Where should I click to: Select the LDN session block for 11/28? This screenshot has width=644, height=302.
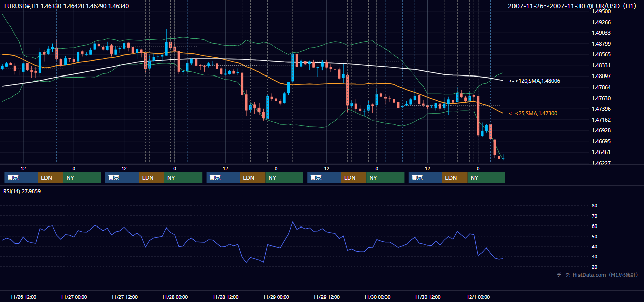click(x=253, y=178)
